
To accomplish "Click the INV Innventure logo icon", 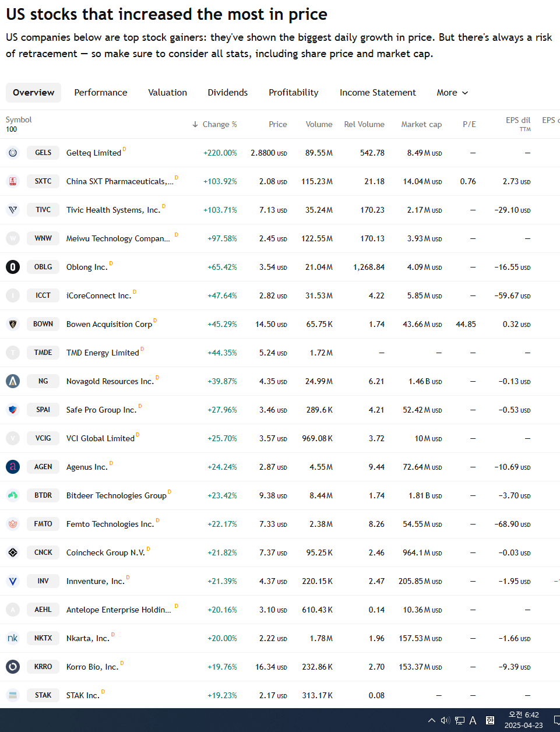I will click(13, 581).
